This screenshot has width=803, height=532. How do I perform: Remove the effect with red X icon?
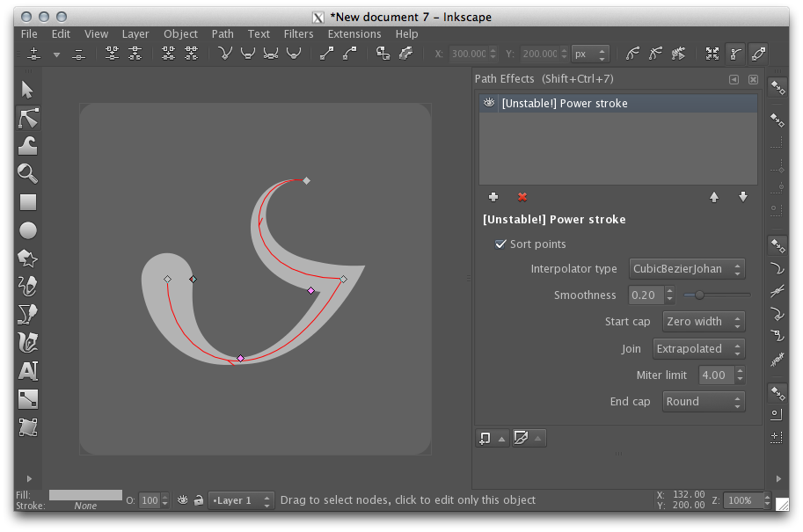(x=522, y=197)
